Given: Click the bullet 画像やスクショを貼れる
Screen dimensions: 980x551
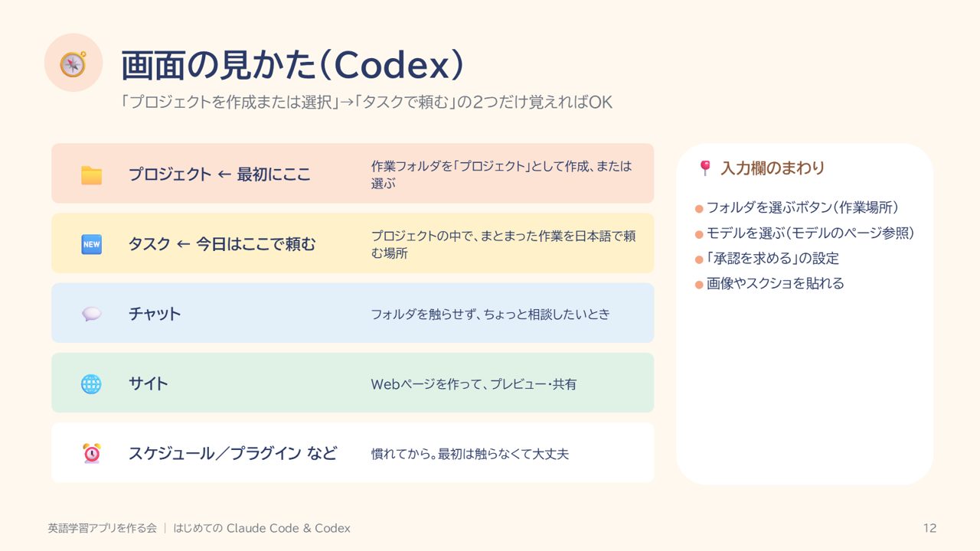Looking at the screenshot, I should tap(775, 283).
